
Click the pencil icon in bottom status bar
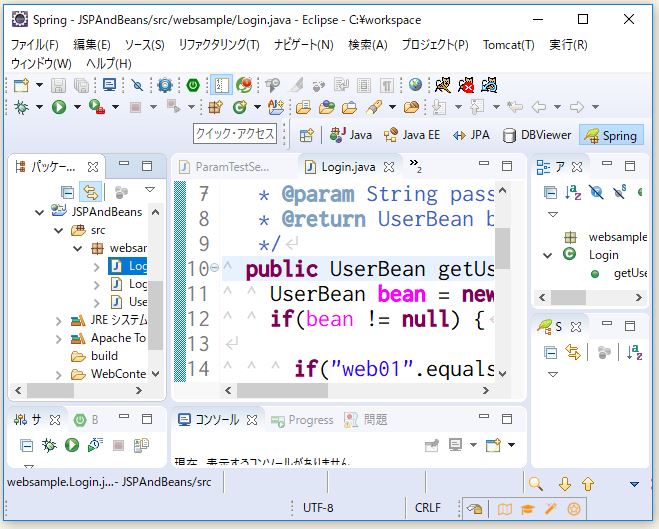(x=551, y=509)
